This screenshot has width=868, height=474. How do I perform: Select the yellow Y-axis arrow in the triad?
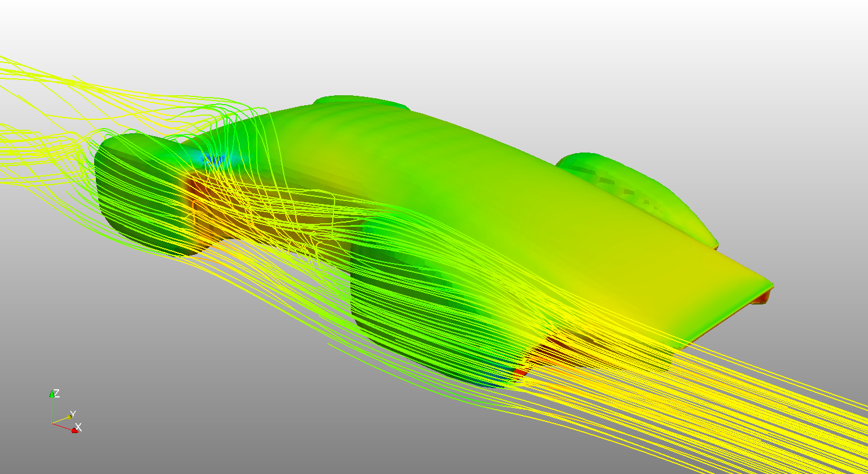pyautogui.click(x=69, y=417)
